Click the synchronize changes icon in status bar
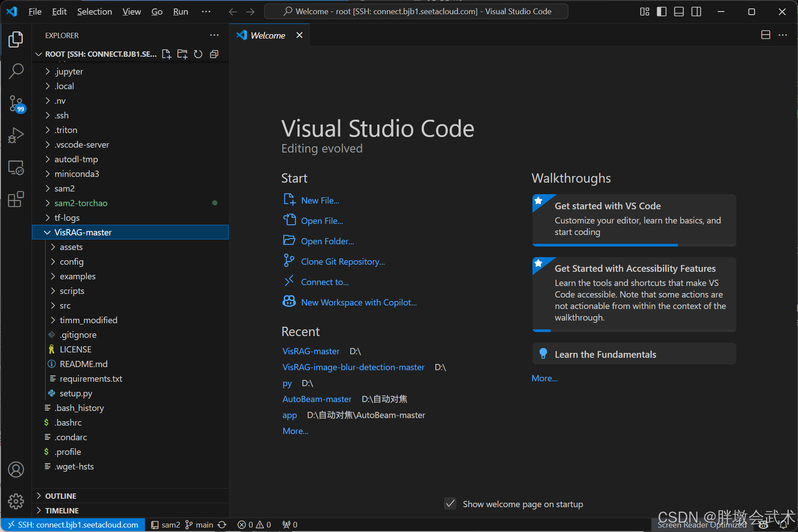 click(x=222, y=525)
